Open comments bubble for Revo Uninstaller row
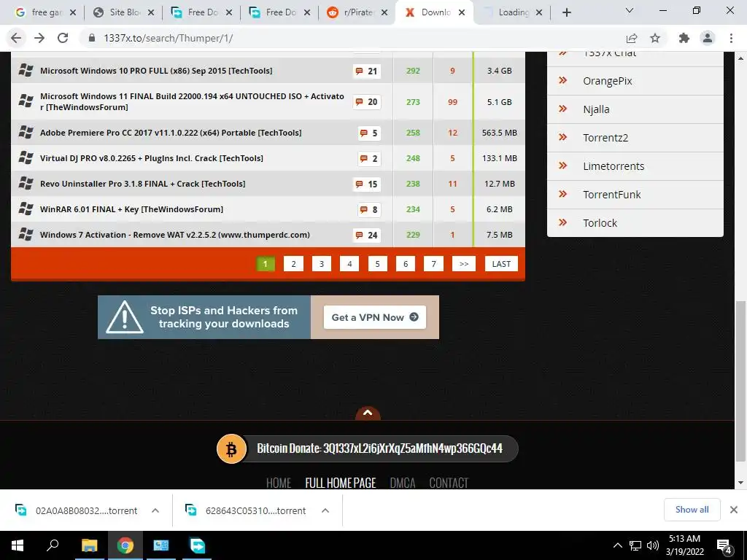 click(366, 184)
